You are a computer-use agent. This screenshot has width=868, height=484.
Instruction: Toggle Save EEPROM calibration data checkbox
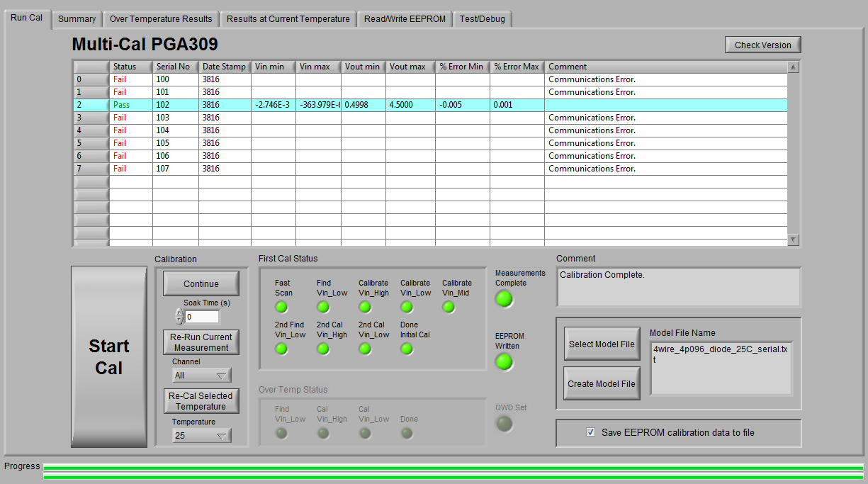591,432
